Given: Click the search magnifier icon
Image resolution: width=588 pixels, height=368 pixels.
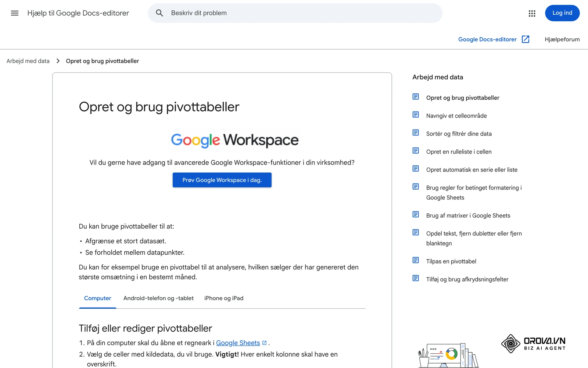Looking at the screenshot, I should point(159,13).
